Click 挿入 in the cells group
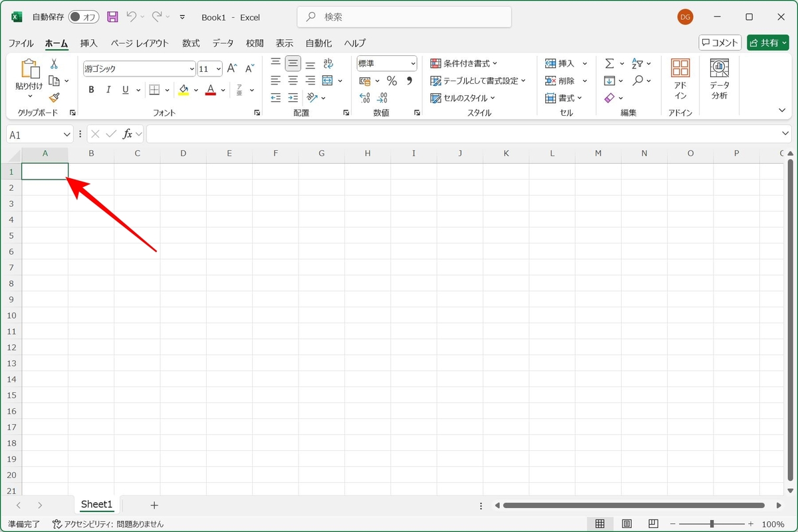798x532 pixels. coord(559,64)
